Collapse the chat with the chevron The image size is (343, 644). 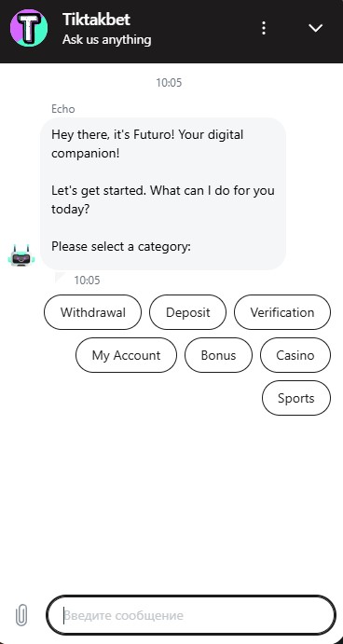pyautogui.click(x=315, y=28)
